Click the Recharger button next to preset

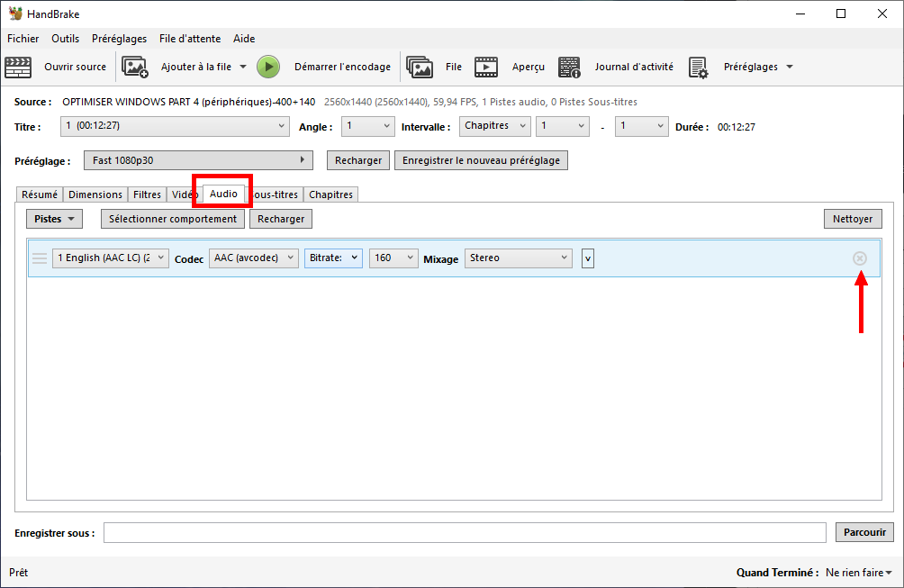click(358, 160)
